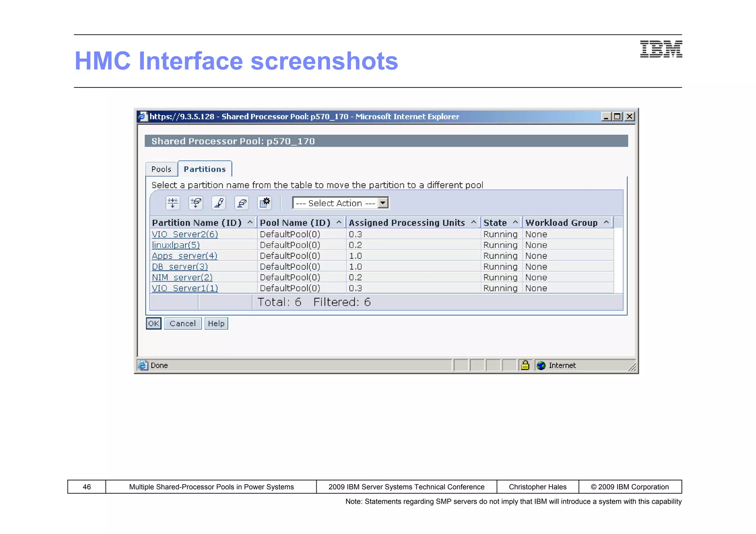
Task: Select the Partitions tab
Action: tap(205, 169)
